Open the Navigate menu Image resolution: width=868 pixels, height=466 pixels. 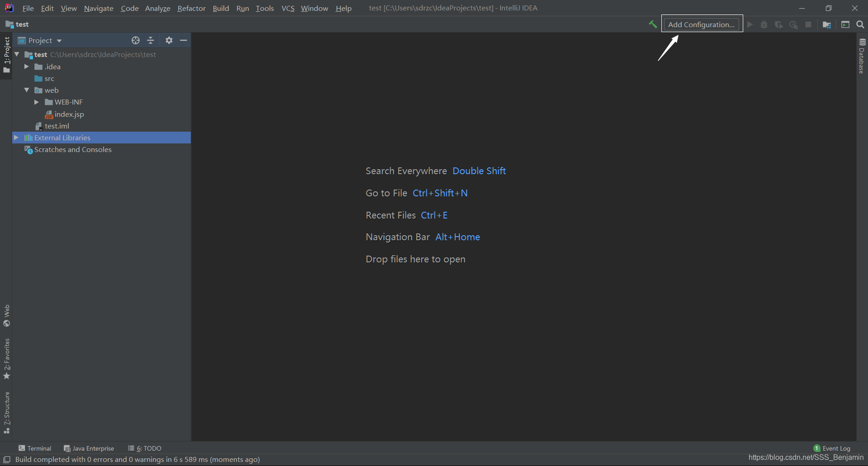click(99, 8)
